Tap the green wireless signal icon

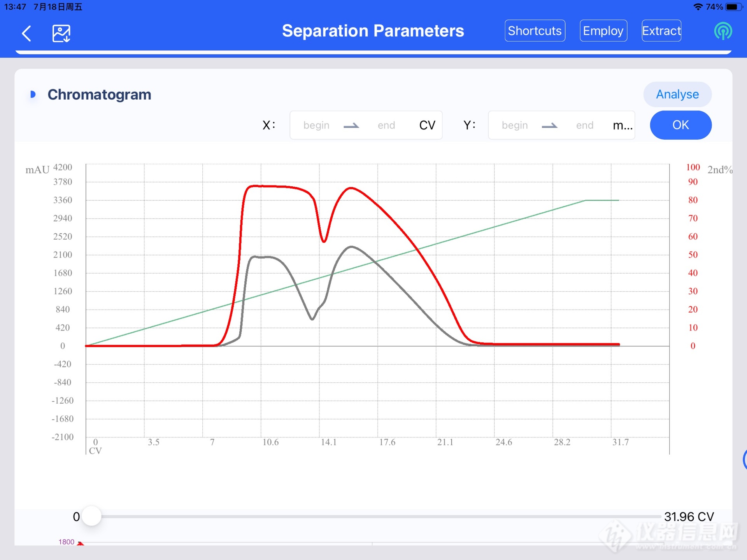(723, 31)
